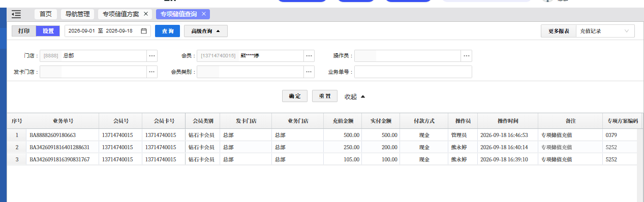Click the 更多报表 button

(x=559, y=31)
